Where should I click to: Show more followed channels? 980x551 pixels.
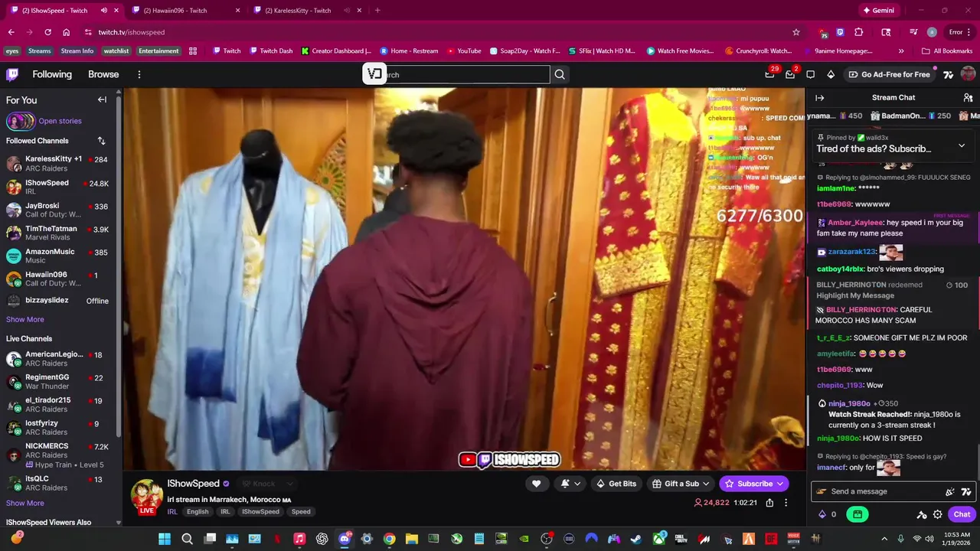click(25, 319)
